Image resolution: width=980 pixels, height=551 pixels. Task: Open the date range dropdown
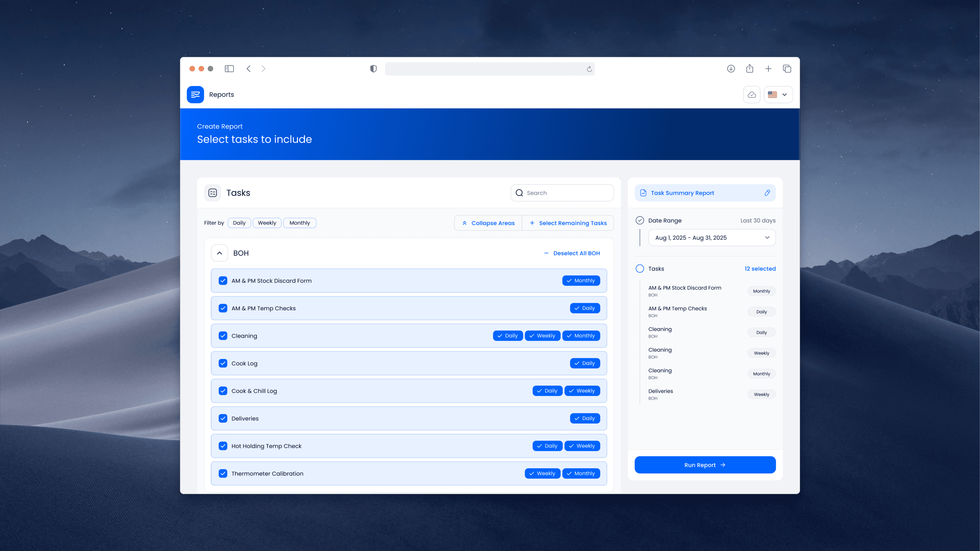712,238
